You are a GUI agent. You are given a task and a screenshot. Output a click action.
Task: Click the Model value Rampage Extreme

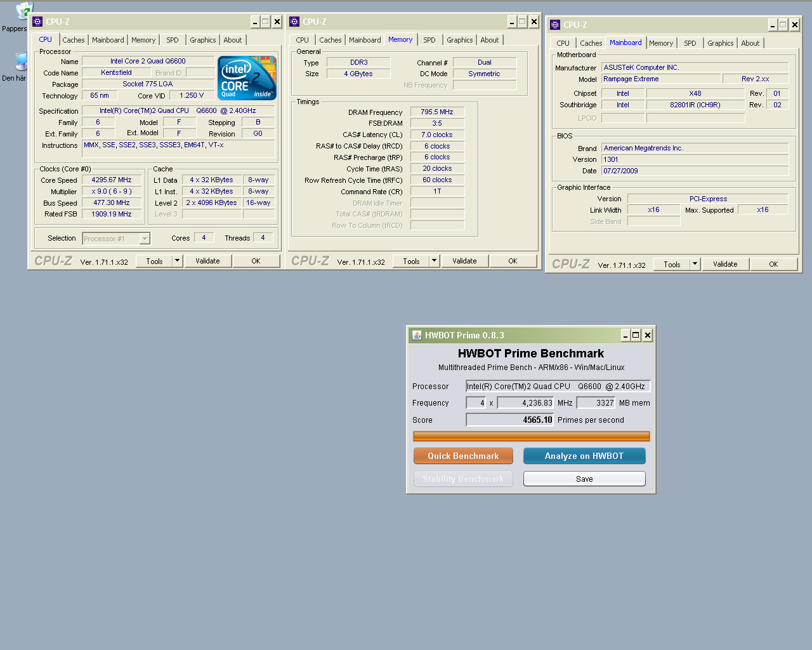tap(661, 79)
